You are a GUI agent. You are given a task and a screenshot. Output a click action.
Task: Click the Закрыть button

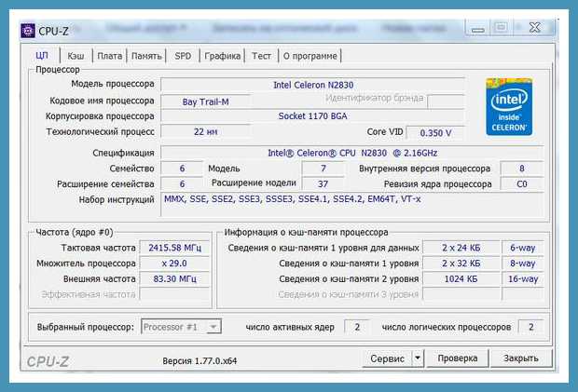[x=521, y=358]
